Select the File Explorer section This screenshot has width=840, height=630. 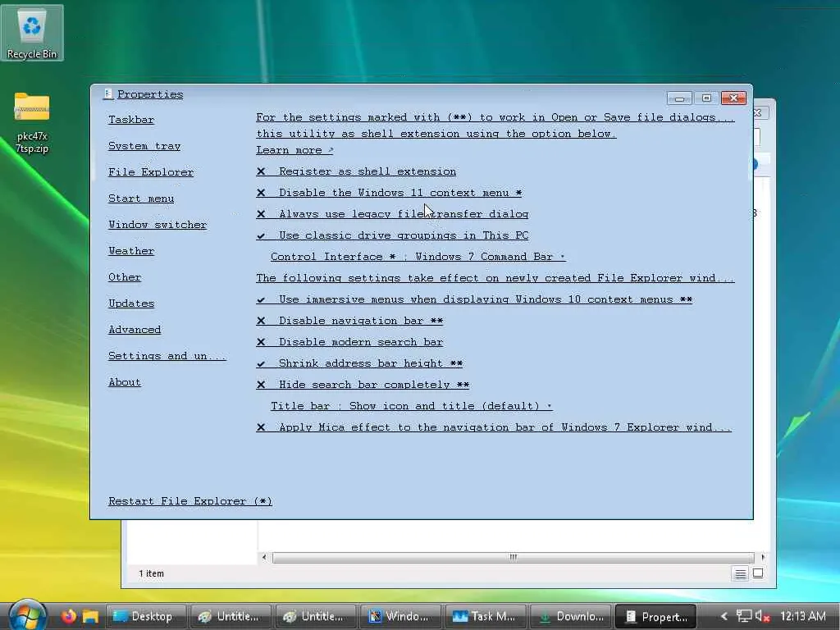(151, 172)
